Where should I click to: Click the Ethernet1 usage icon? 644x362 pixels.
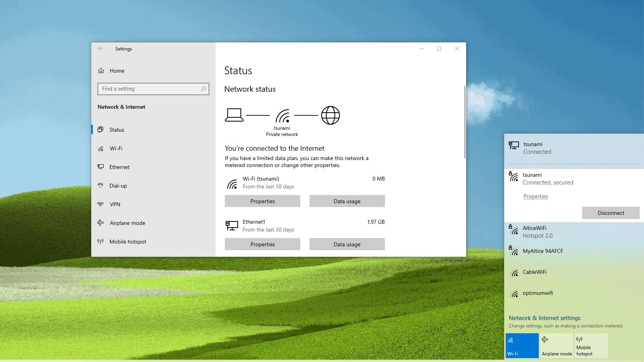232,225
